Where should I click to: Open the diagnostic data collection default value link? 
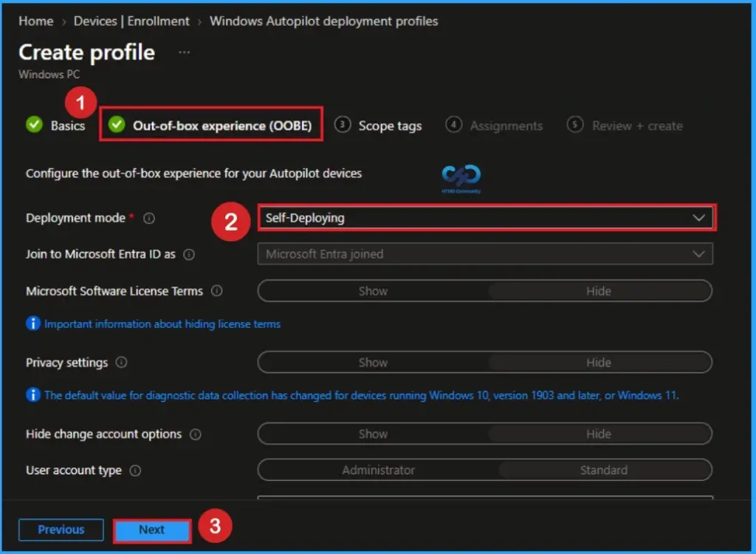(362, 395)
